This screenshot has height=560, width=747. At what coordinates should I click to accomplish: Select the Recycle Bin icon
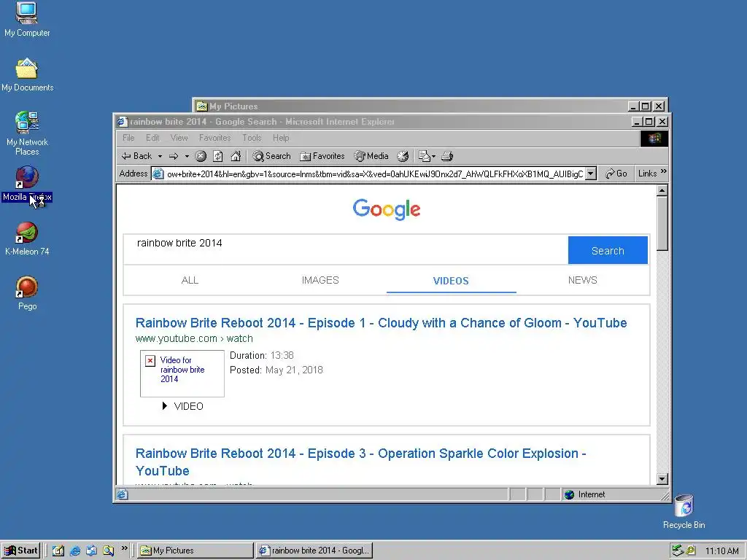point(684,512)
